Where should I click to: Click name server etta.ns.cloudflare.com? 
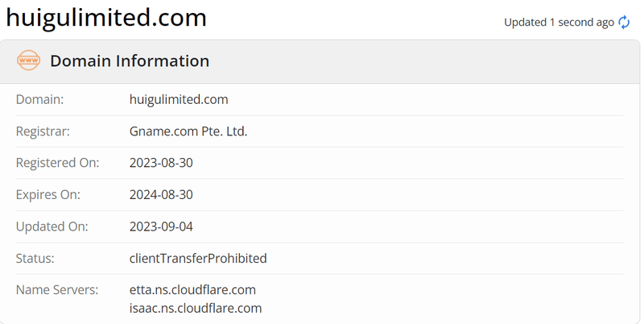pos(192,290)
